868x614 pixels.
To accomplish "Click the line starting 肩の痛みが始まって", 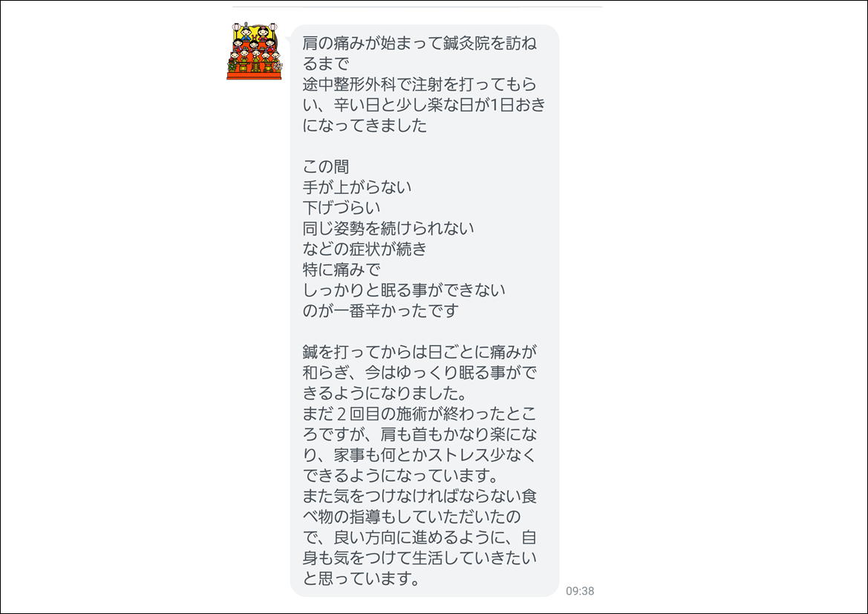I will (x=420, y=42).
